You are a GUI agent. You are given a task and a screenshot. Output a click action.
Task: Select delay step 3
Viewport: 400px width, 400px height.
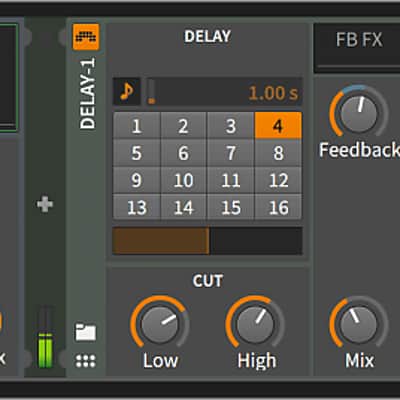pyautogui.click(x=231, y=126)
